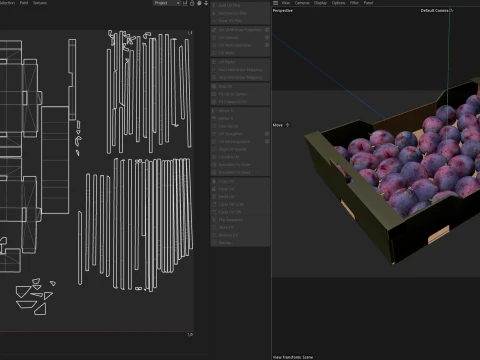Open UV Weld and Relax options gear
The image size is (480, 360).
[267, 45]
